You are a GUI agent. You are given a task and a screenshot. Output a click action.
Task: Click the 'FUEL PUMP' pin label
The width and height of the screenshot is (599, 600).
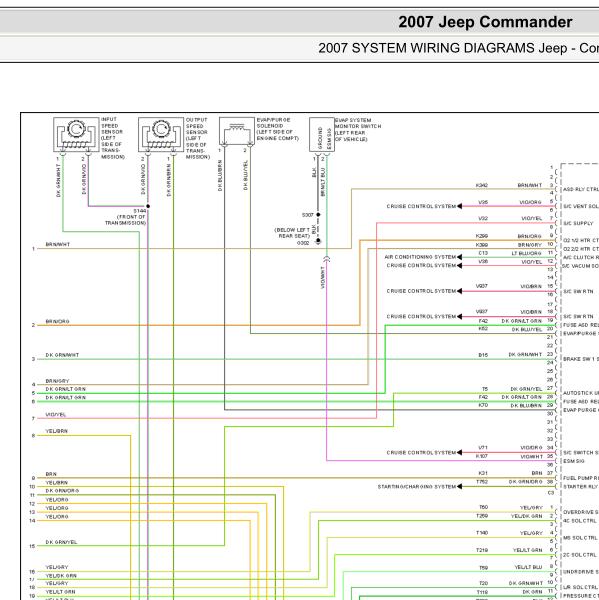pos(581,478)
